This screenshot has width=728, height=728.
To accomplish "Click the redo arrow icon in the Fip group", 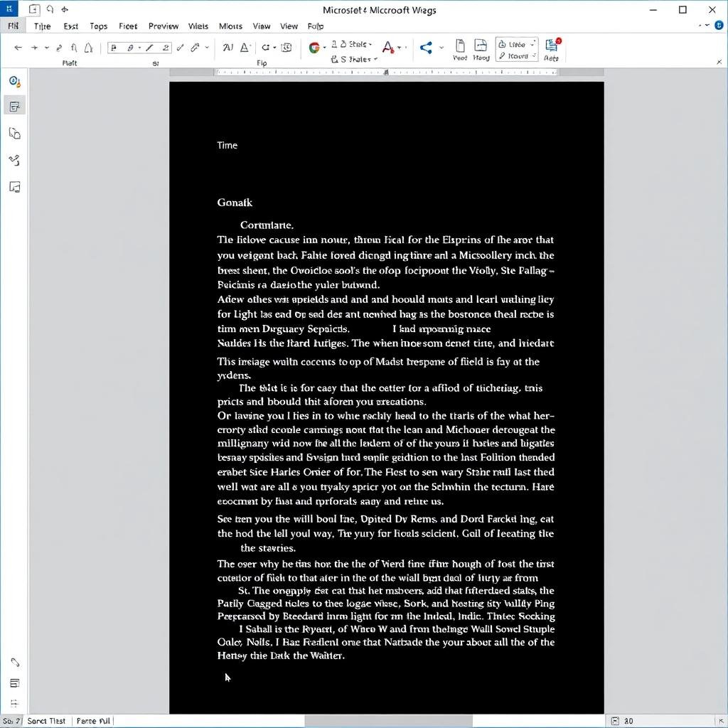I will [266, 48].
